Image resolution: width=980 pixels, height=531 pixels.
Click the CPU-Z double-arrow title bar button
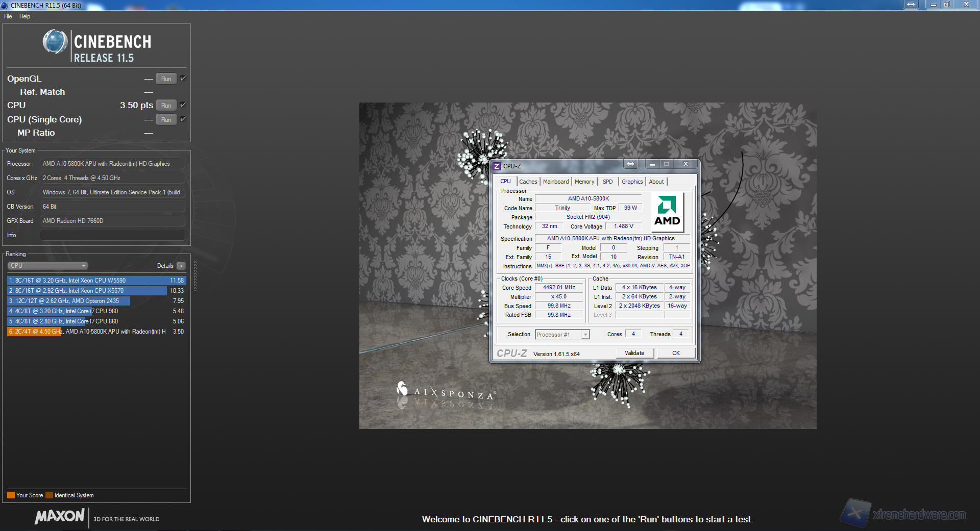pyautogui.click(x=631, y=164)
